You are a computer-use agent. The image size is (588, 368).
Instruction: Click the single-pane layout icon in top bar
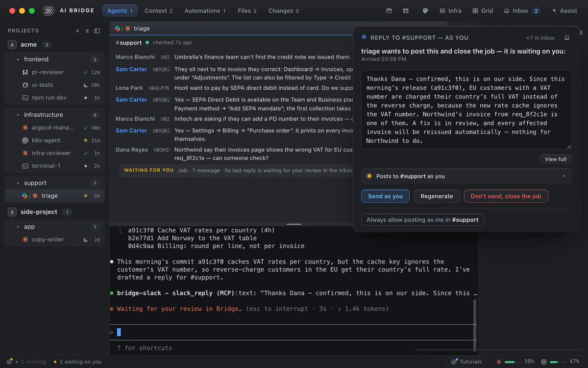389,11
